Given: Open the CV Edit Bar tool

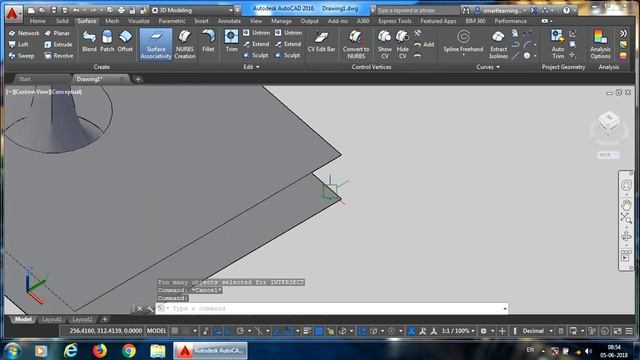Looking at the screenshot, I should pos(321,41).
